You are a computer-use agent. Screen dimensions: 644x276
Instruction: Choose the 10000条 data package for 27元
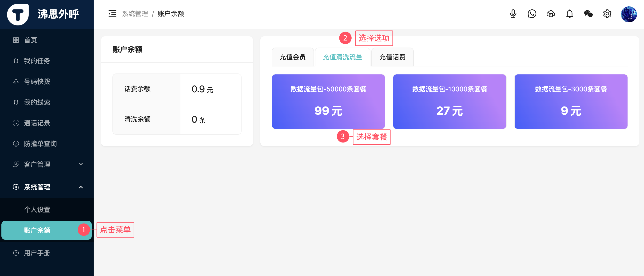[449, 101]
